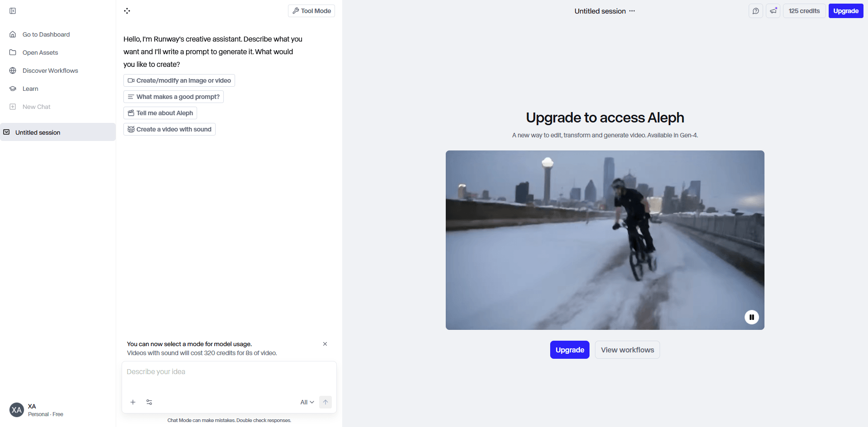Pause the Aleph preview video
This screenshot has height=427, width=868.
(751, 317)
